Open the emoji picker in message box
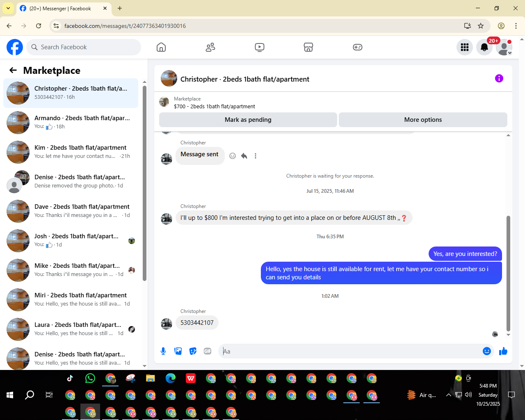 coord(487,351)
